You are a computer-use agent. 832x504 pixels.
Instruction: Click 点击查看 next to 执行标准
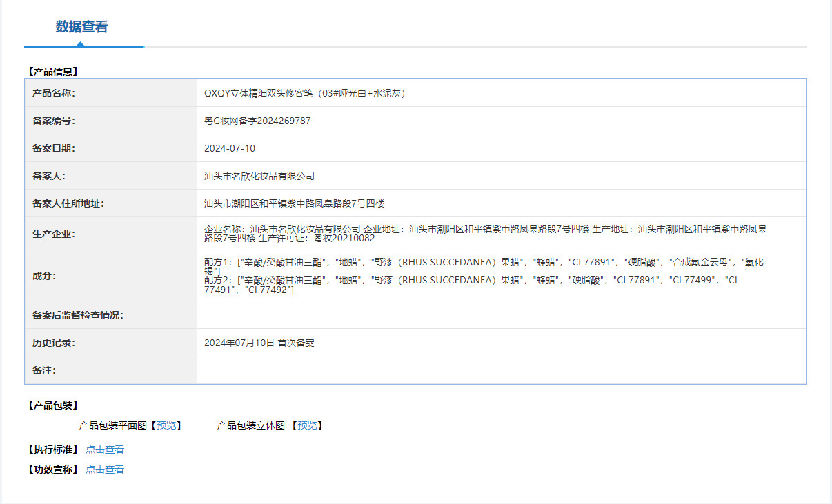[105, 450]
